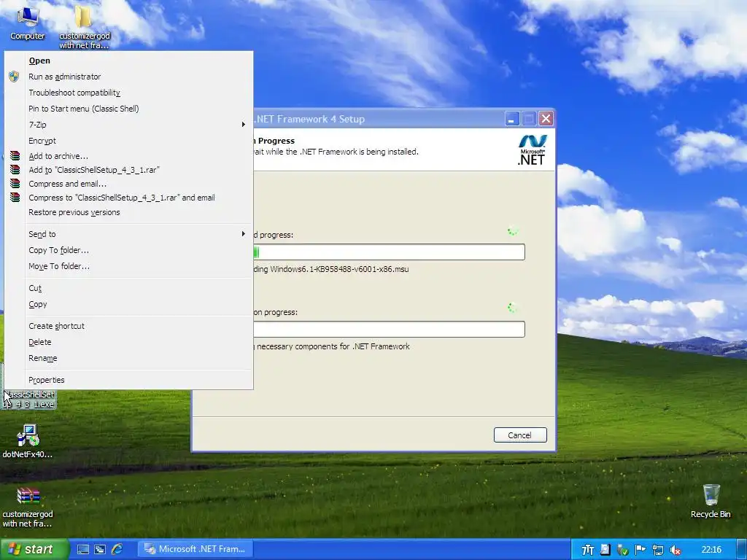
Task: Select Cut from the context menu
Action: coord(128,288)
